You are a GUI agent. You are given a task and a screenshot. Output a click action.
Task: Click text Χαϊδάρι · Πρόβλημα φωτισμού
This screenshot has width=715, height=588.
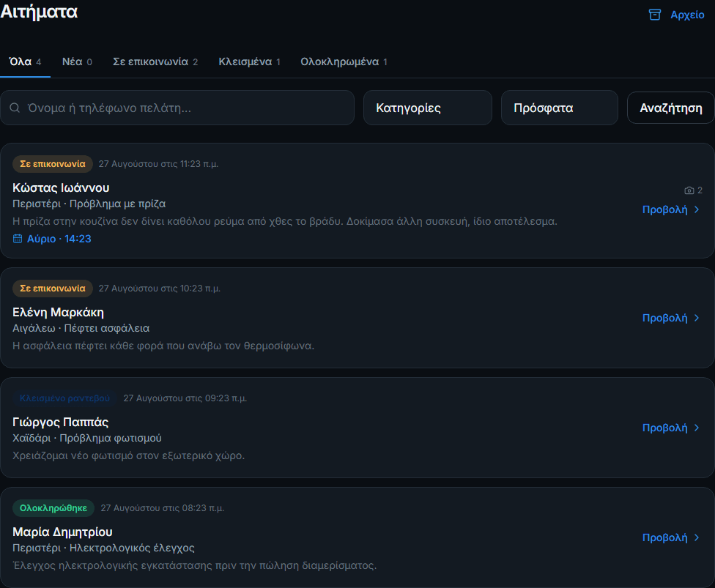tap(87, 438)
